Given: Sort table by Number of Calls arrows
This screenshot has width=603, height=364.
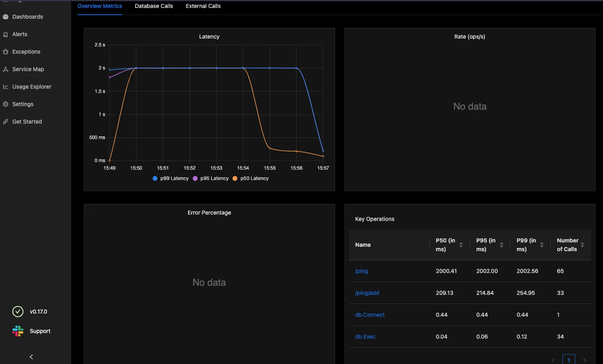Looking at the screenshot, I should point(582,245).
